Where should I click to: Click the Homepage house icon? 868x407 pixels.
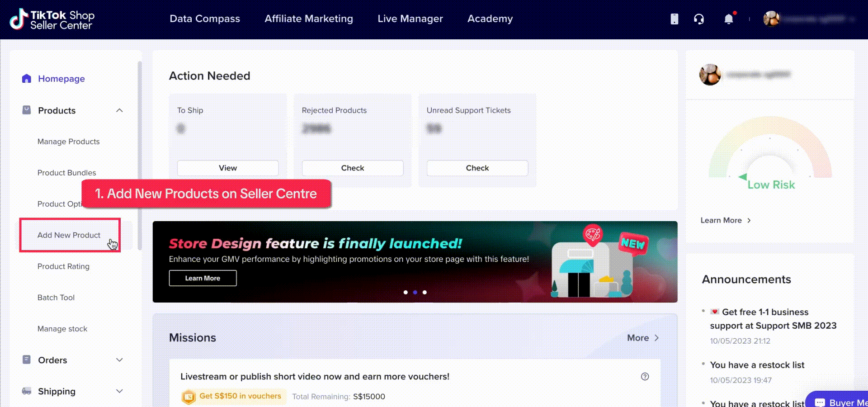[x=27, y=79]
